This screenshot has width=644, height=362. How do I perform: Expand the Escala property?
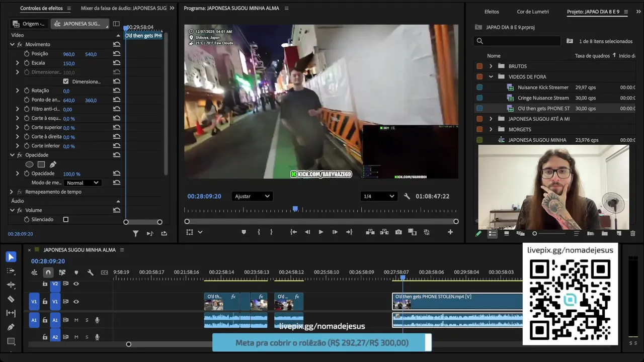(17, 63)
